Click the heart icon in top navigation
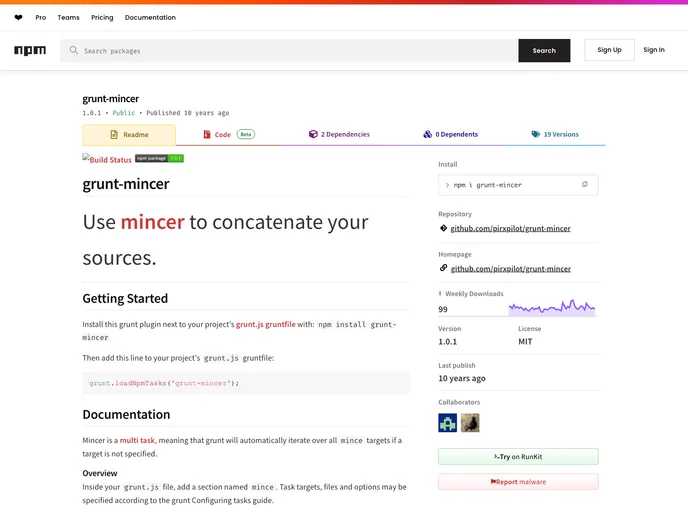Viewport: 688px width, 512px height. click(18, 18)
